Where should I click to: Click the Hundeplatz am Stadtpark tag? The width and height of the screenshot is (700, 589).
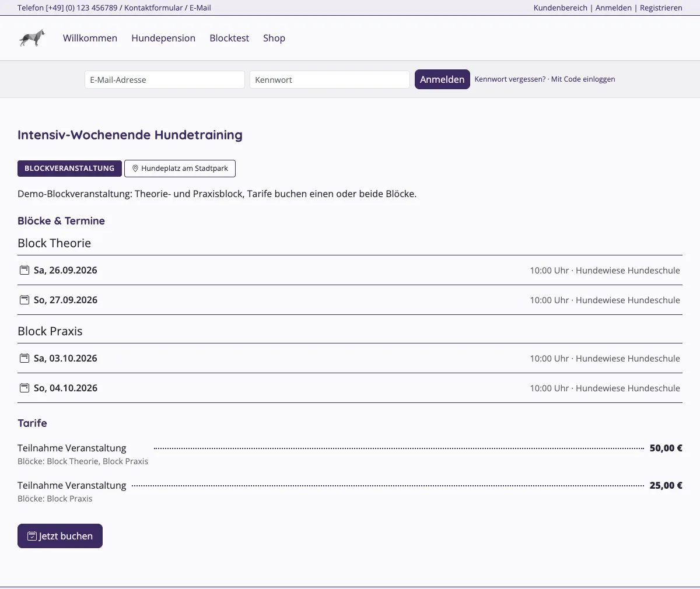coord(180,169)
